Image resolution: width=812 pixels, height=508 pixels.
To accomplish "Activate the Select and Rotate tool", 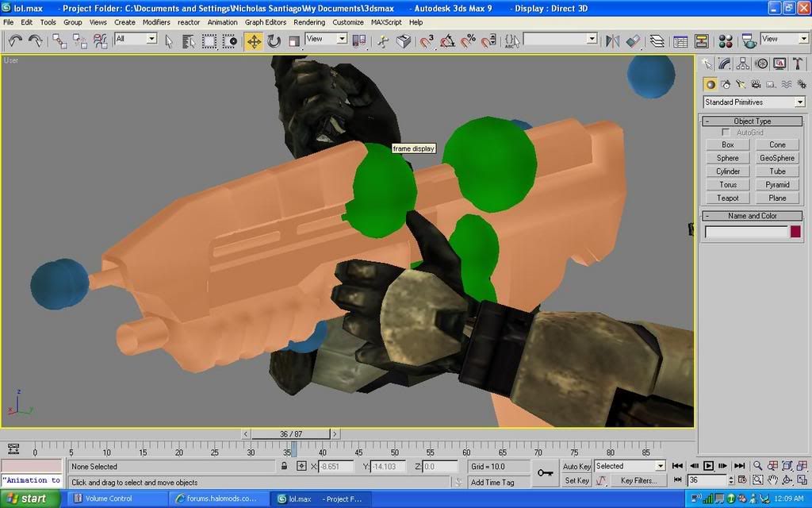I will 274,41.
